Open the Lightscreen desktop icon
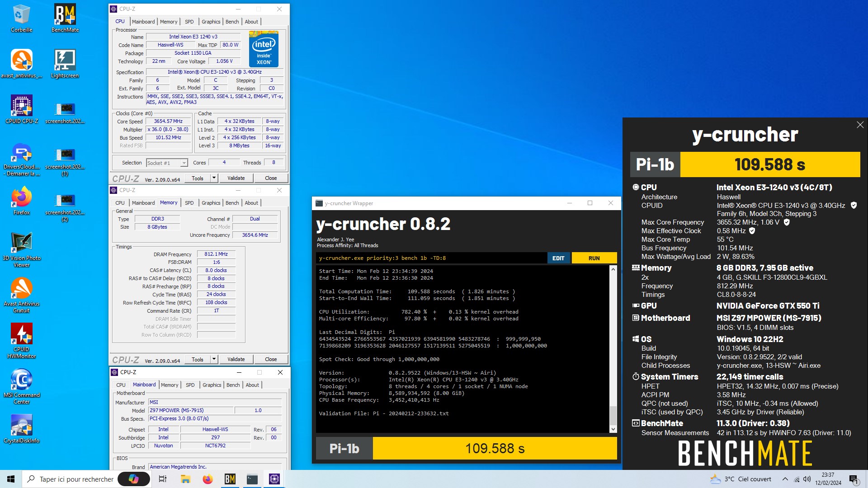This screenshot has height=488, width=868. 65,64
